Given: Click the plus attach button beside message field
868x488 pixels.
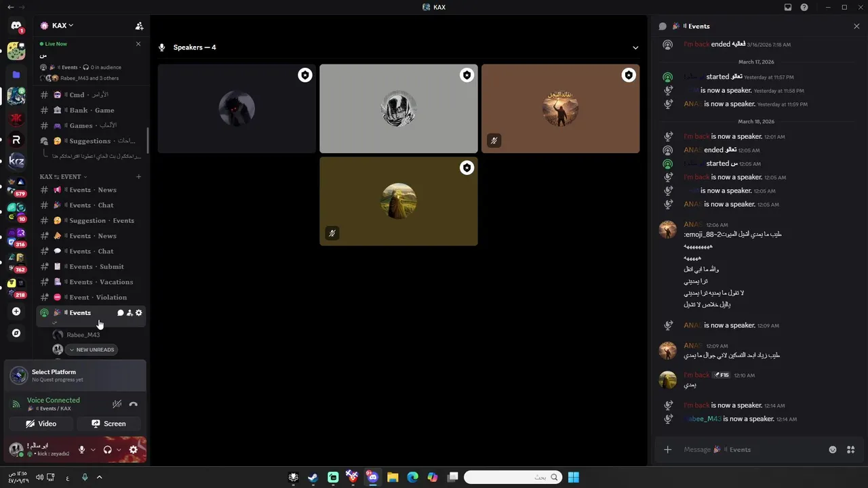Looking at the screenshot, I should coord(668,449).
